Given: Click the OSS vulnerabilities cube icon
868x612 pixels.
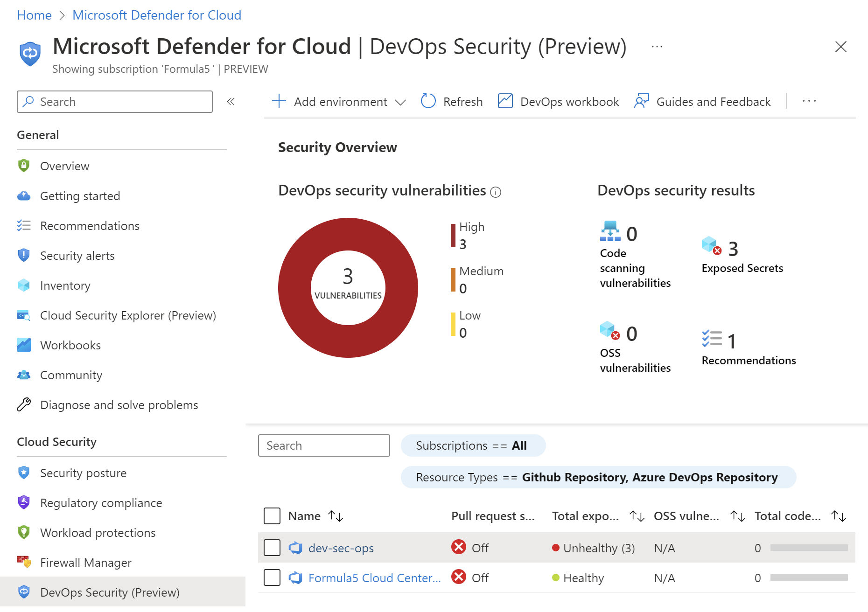Looking at the screenshot, I should point(609,330).
